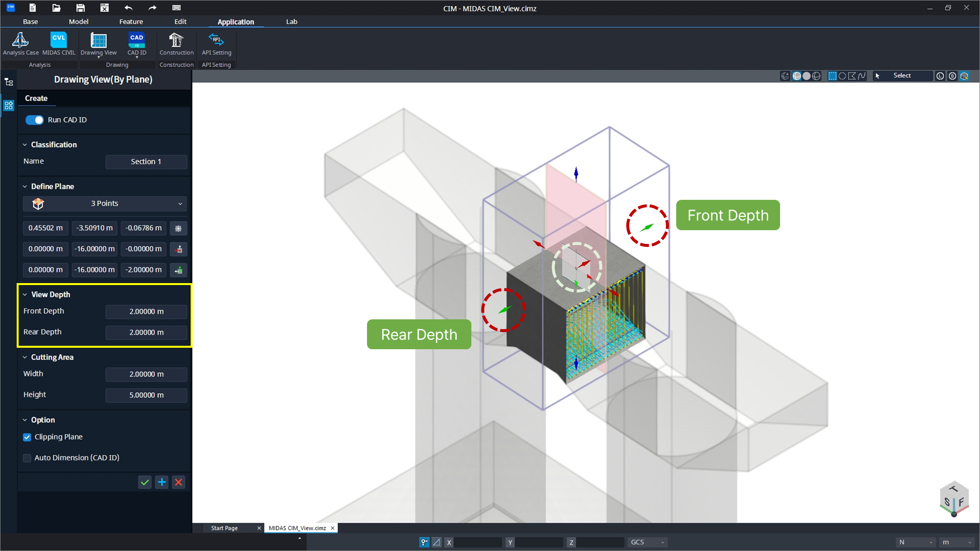Switch to wireframe render mode
This screenshot has width=980, height=551.
click(x=816, y=76)
